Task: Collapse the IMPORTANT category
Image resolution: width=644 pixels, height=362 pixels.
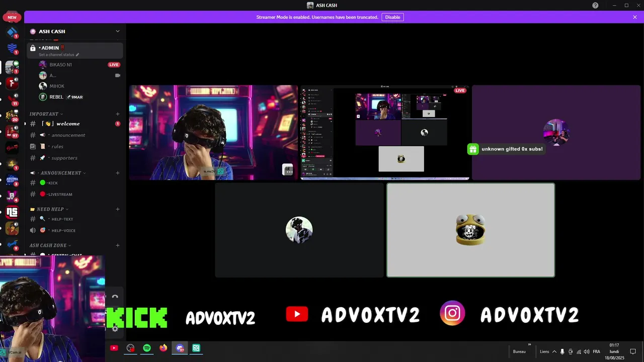Action: [46, 114]
